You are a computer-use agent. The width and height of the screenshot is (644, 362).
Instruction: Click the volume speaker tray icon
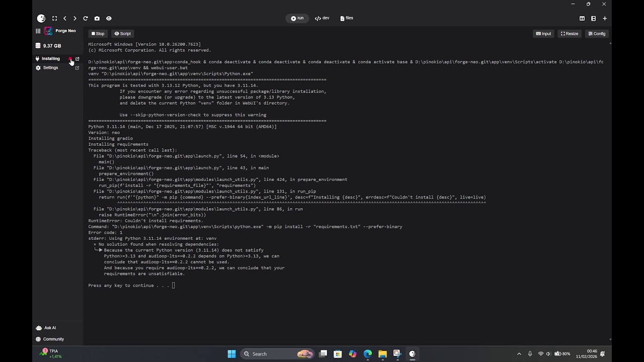(548, 354)
